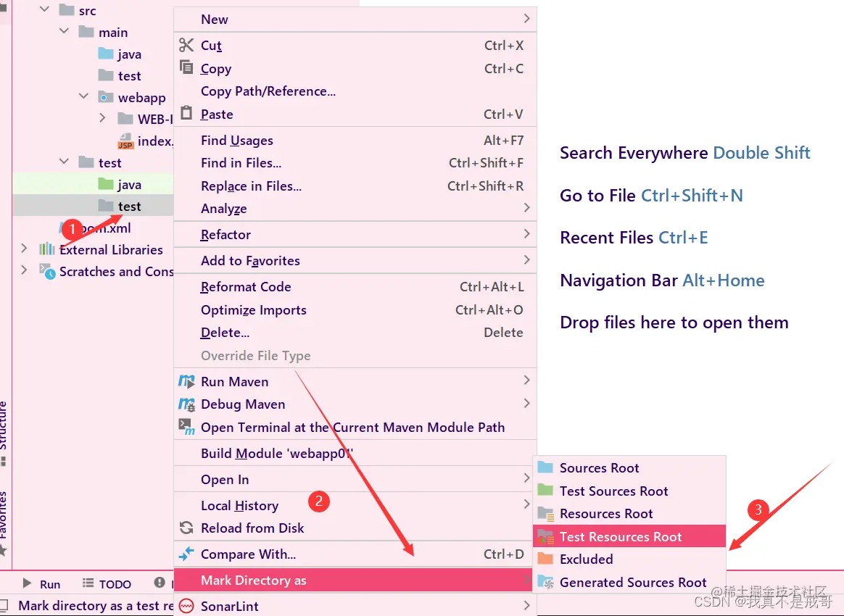Select Test Resources Root option
Screen dimensions: 844x616
pyautogui.click(x=629, y=536)
